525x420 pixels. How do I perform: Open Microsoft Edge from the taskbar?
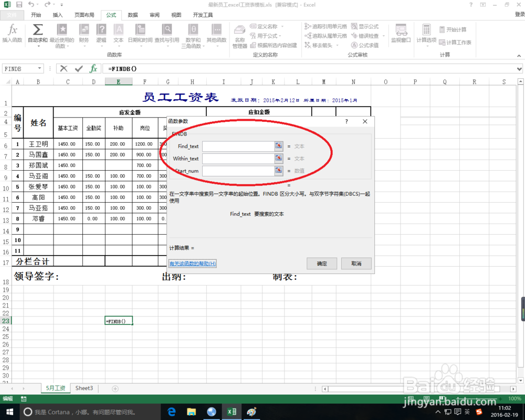tap(171, 412)
